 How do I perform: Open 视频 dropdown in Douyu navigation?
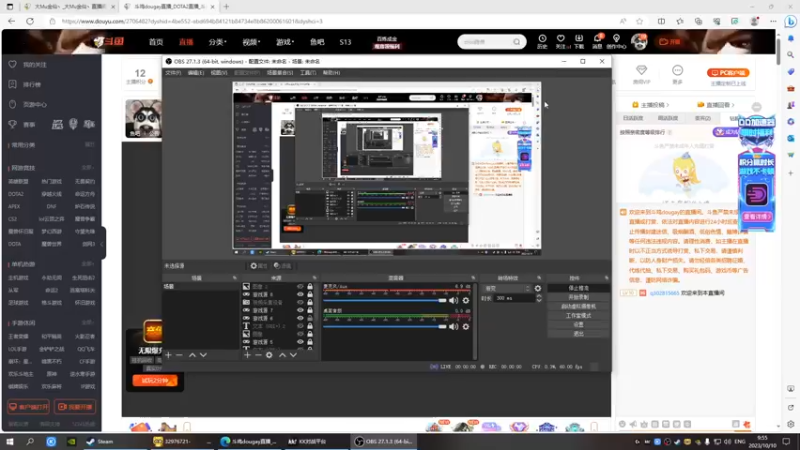[x=251, y=42]
